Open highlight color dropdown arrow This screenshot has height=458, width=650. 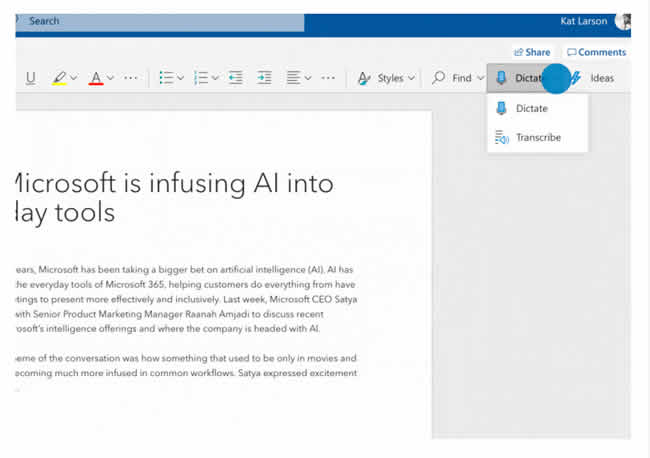pos(74,78)
